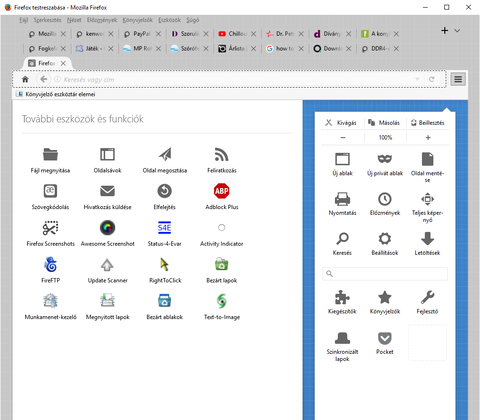Screen dimensions: 480x420
Task: Select the Letöltések download arrow icon
Action: point(427,239)
